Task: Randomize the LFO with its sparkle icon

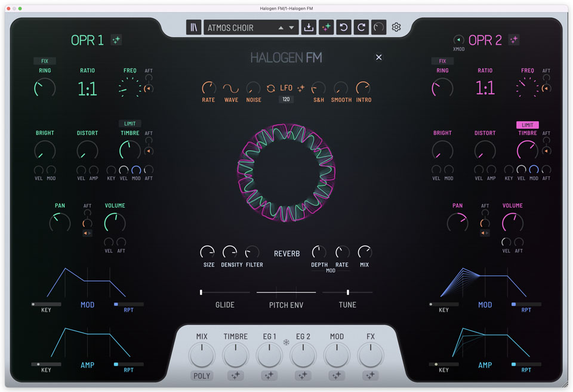Action: [x=301, y=88]
